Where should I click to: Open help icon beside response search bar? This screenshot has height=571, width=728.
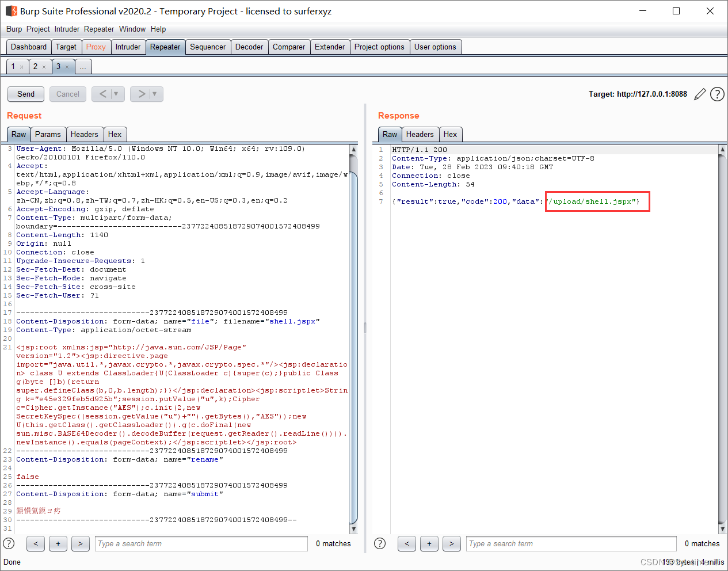pyautogui.click(x=380, y=543)
